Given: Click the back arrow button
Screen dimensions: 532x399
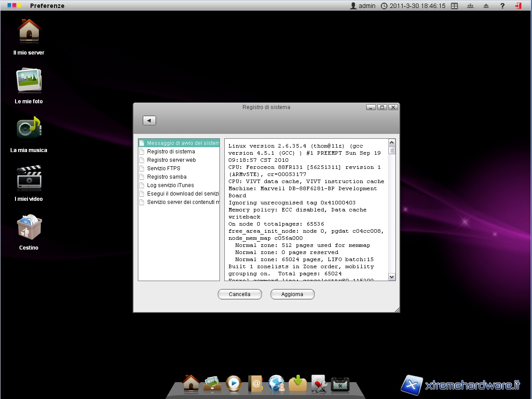Looking at the screenshot, I should tap(149, 121).
